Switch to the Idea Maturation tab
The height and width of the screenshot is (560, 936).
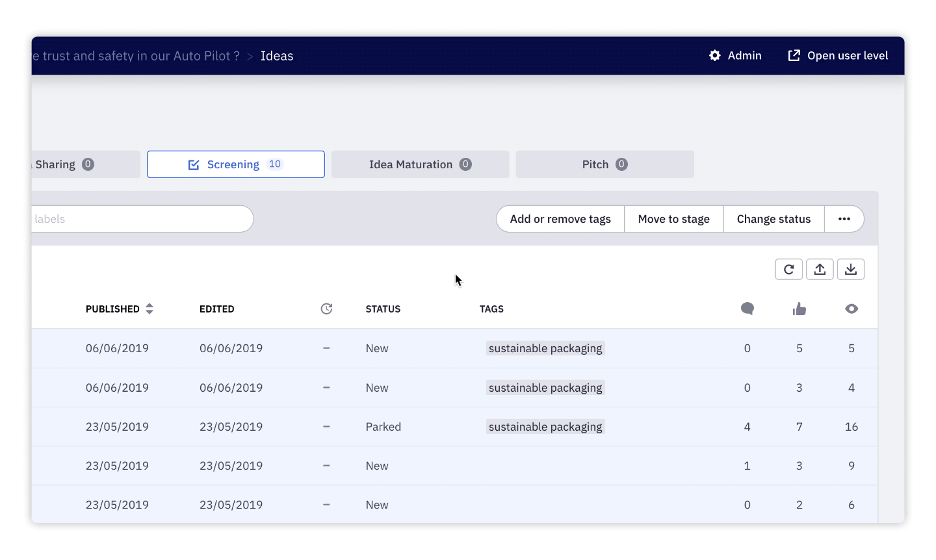420,164
